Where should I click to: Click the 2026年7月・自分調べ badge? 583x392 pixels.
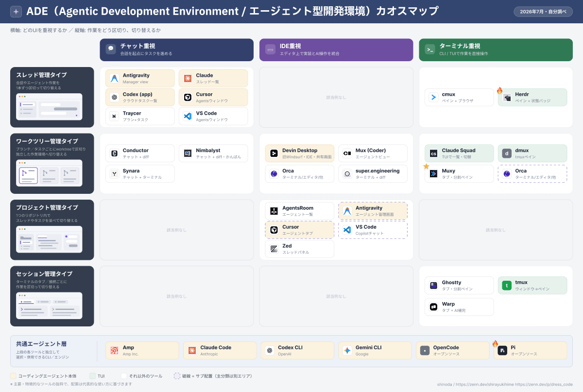click(x=543, y=12)
